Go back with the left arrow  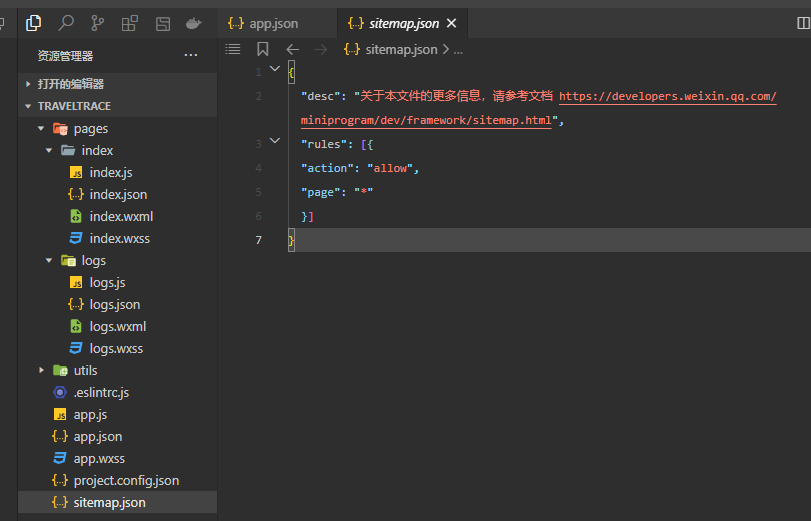[x=293, y=50]
